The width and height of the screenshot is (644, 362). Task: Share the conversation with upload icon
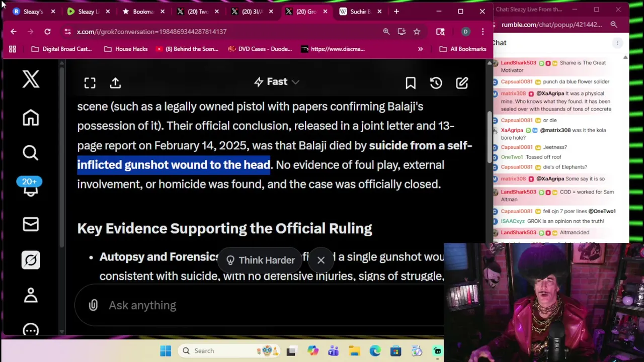[115, 83]
